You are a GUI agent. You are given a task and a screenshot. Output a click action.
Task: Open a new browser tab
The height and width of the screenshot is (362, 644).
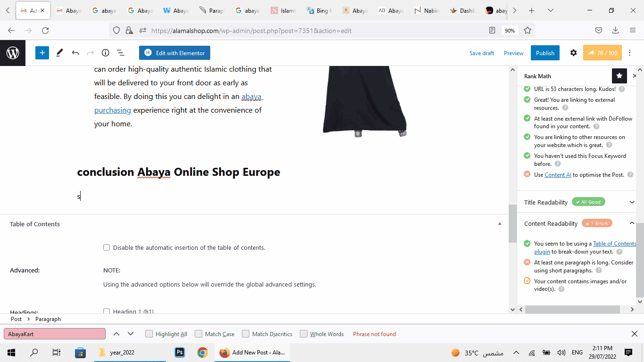pyautogui.click(x=531, y=10)
